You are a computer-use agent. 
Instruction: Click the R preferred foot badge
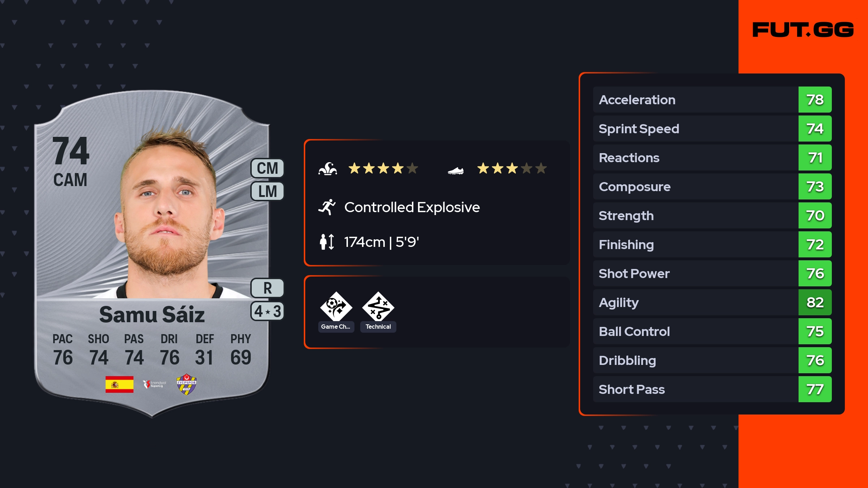(x=267, y=288)
